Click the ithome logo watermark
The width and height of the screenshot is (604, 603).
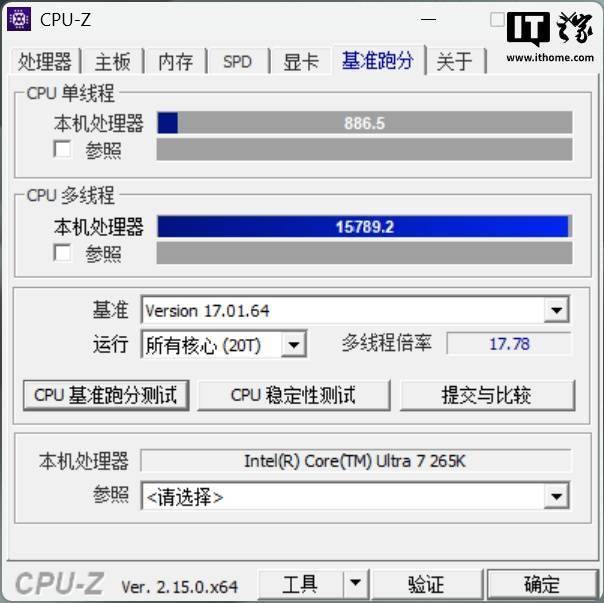(550, 37)
